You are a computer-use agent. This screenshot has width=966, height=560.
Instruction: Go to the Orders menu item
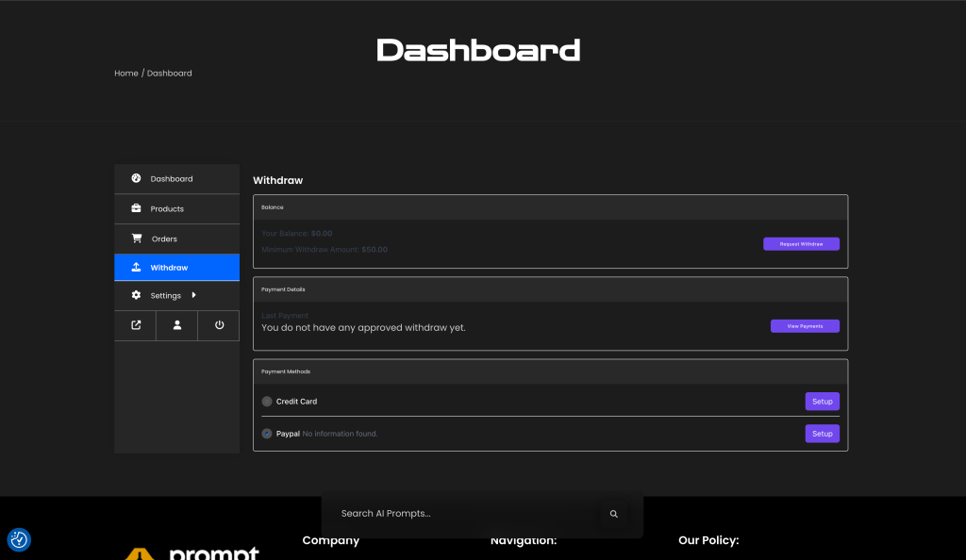tap(164, 239)
